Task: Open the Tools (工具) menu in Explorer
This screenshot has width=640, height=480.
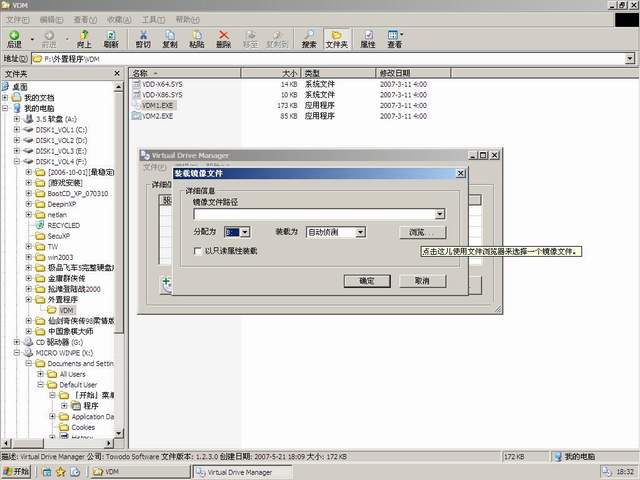Action: (x=152, y=19)
